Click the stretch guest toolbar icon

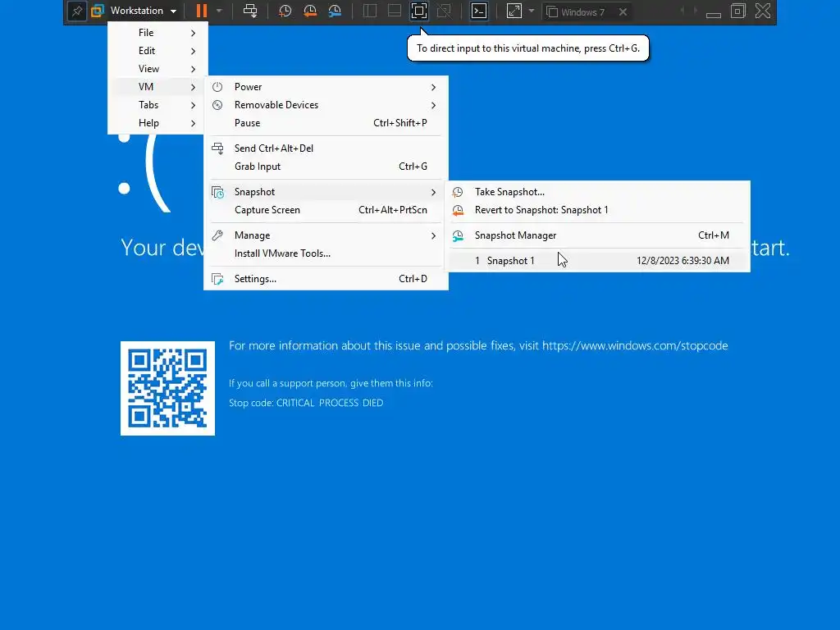pyautogui.click(x=514, y=11)
